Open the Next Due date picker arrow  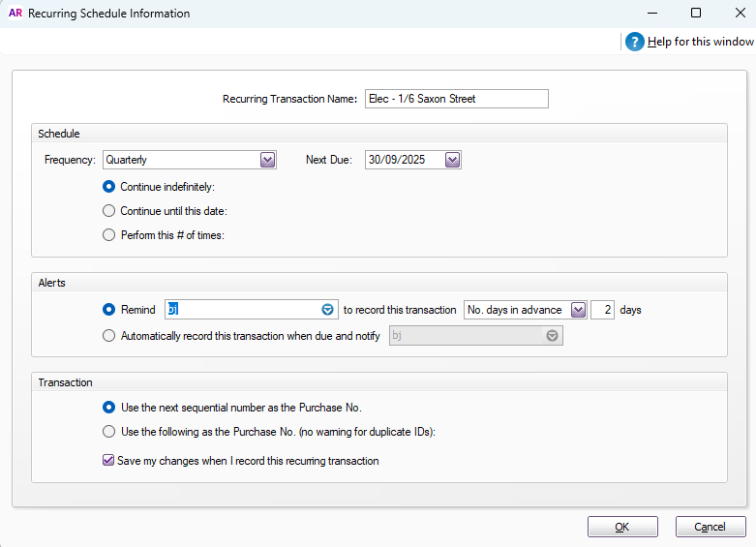[452, 160]
